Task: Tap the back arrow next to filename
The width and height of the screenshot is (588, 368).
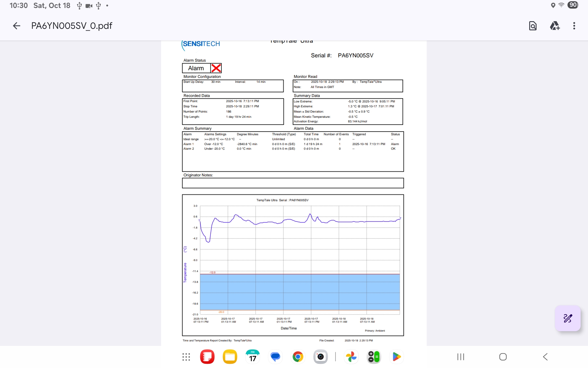Action: (x=17, y=26)
